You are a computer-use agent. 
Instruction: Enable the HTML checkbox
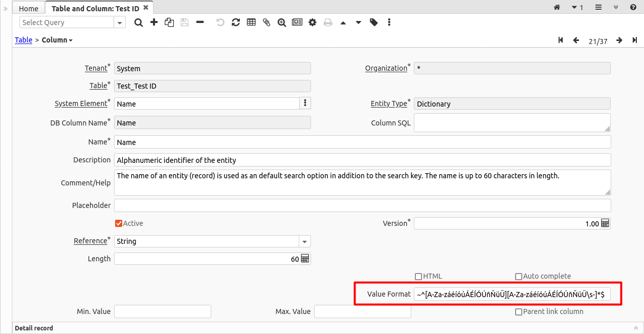(418, 277)
